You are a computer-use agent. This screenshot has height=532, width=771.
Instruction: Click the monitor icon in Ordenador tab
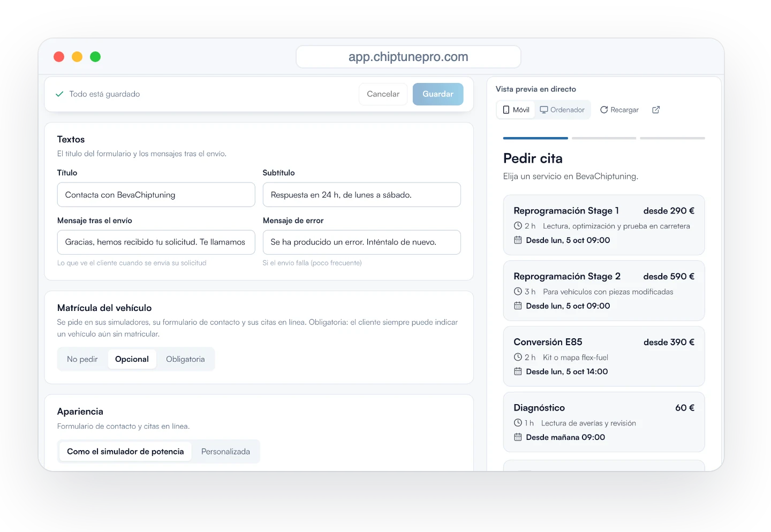pyautogui.click(x=544, y=110)
